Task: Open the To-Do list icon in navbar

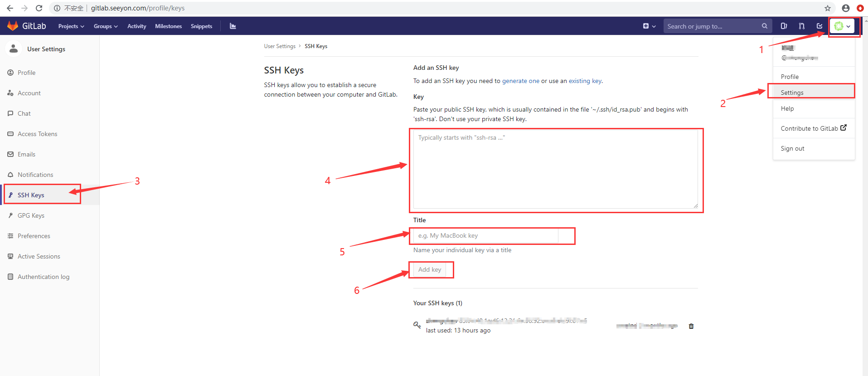Action: click(819, 26)
